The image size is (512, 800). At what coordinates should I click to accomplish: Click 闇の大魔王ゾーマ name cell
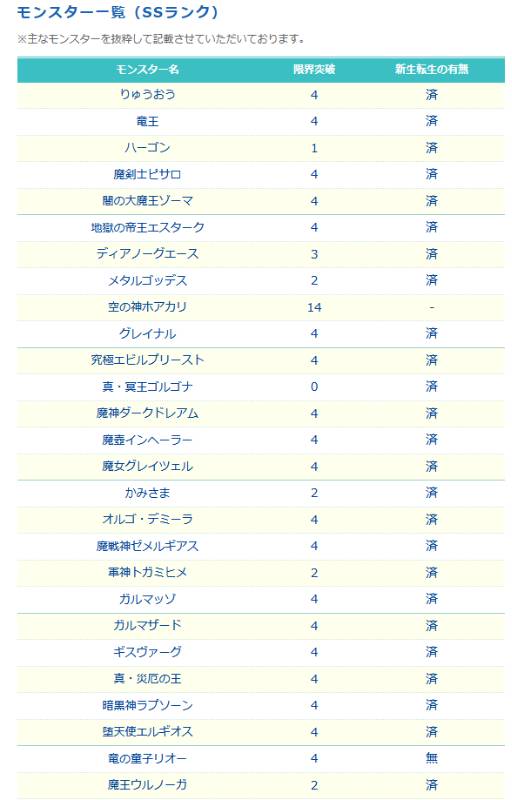pyautogui.click(x=147, y=201)
